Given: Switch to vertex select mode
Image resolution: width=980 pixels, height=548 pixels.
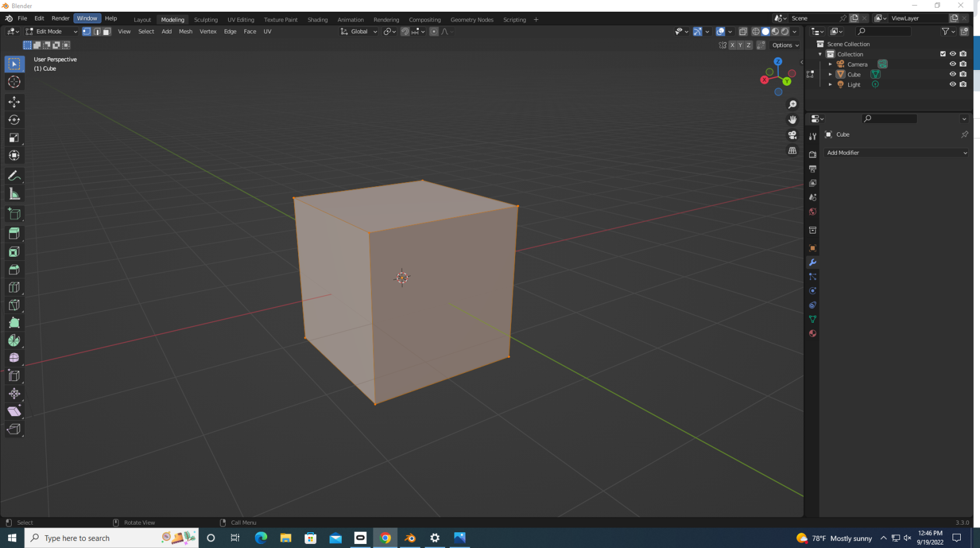Looking at the screenshot, I should [87, 32].
